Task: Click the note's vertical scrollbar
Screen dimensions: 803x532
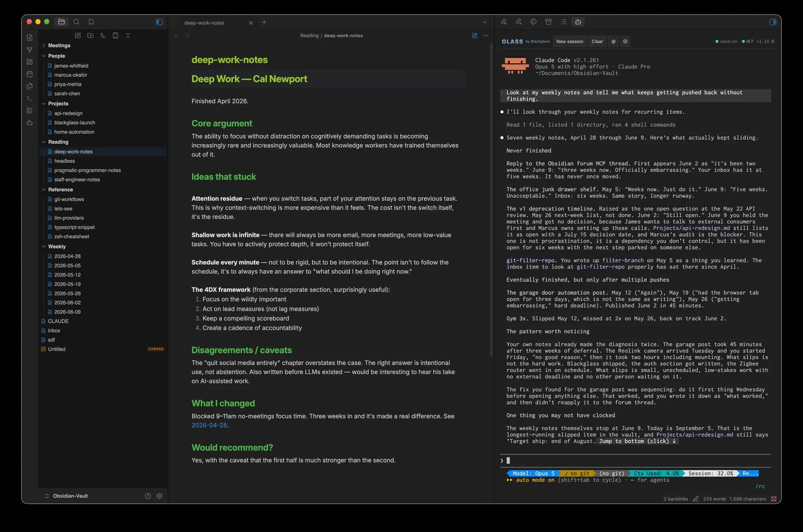Action: 491,200
